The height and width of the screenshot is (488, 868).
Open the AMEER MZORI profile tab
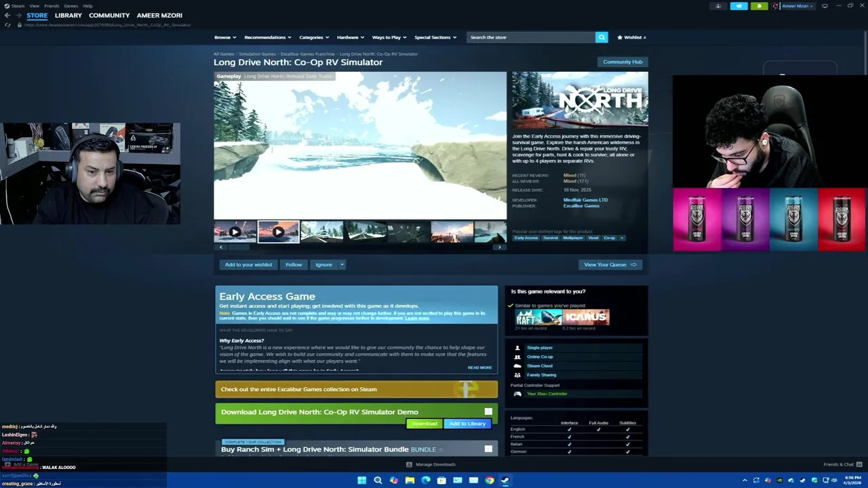[x=159, y=15]
